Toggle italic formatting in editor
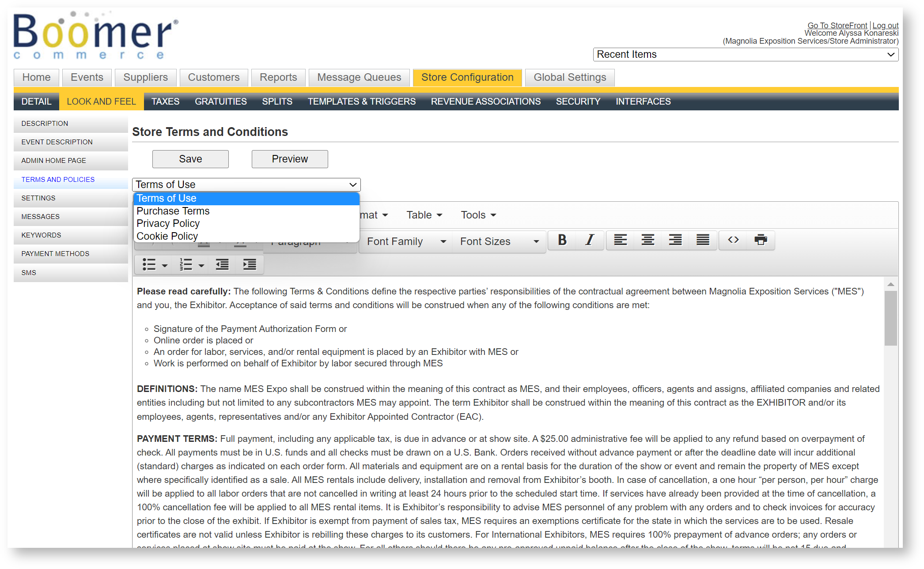The image size is (924, 569). pos(589,240)
